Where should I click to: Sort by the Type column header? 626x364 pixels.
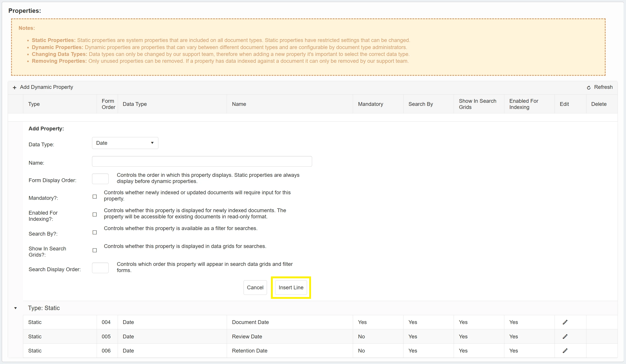click(x=60, y=104)
